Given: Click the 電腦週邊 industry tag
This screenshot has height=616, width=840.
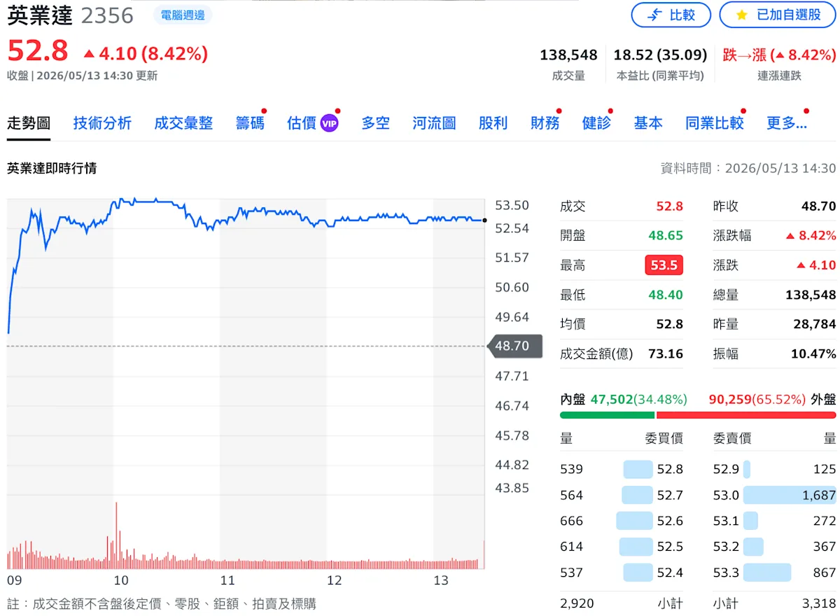Looking at the screenshot, I should (183, 15).
